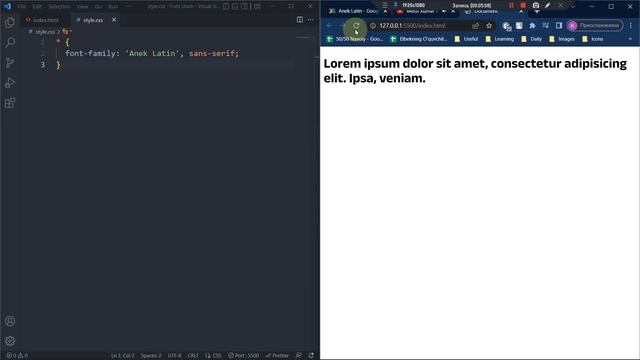Open the Приостановлена profile button
640x360 pixels.
pos(595,25)
